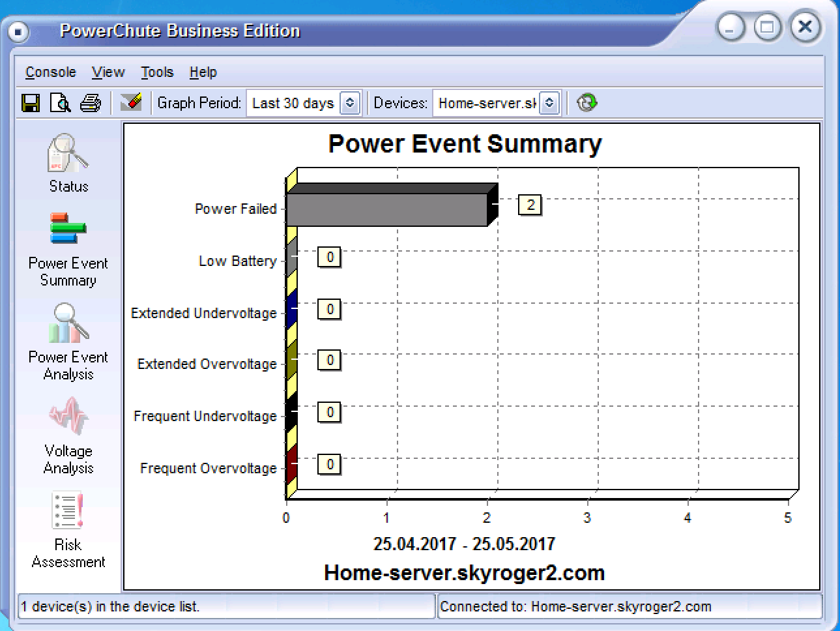The height and width of the screenshot is (631, 840).
Task: Click the Power Failed value label 2
Action: point(530,205)
